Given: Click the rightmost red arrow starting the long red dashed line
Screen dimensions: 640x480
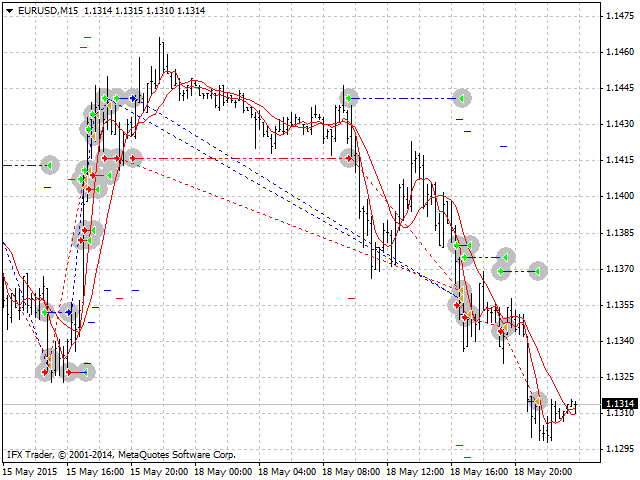Looking at the screenshot, I should (133, 158).
